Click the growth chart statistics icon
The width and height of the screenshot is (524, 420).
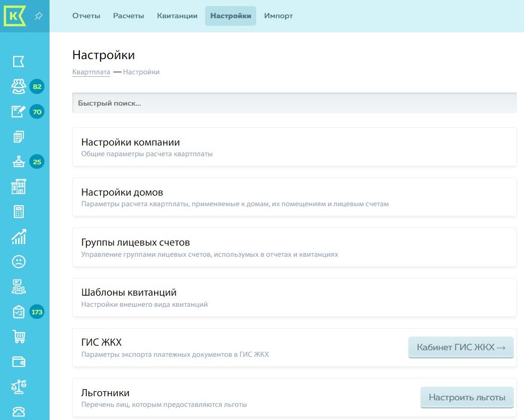point(18,237)
